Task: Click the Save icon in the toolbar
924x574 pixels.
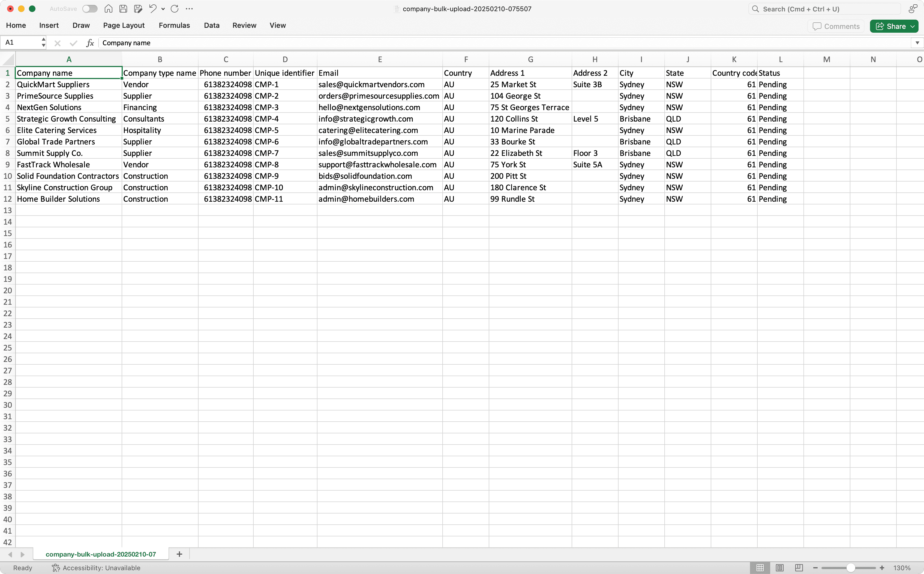Action: (x=123, y=9)
